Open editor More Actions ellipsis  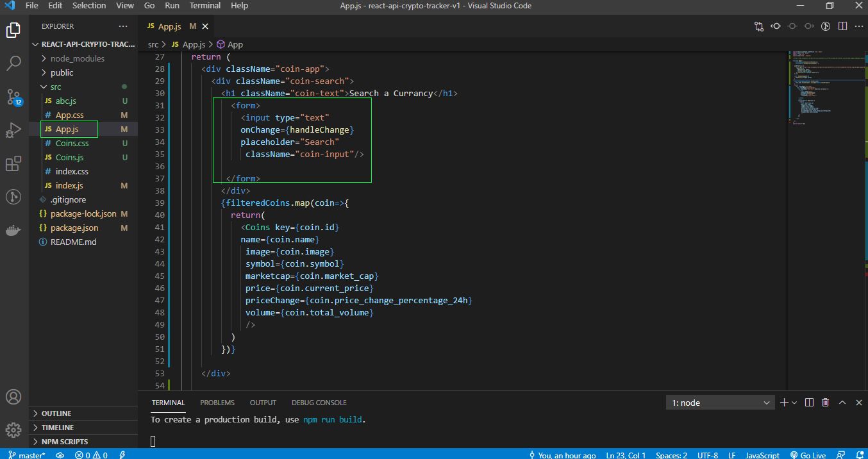point(858,26)
